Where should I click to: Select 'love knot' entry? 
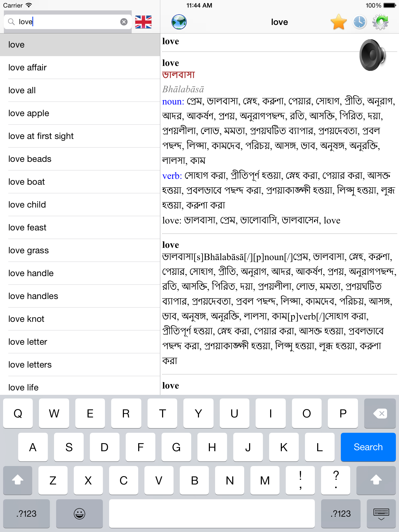[x=80, y=319]
